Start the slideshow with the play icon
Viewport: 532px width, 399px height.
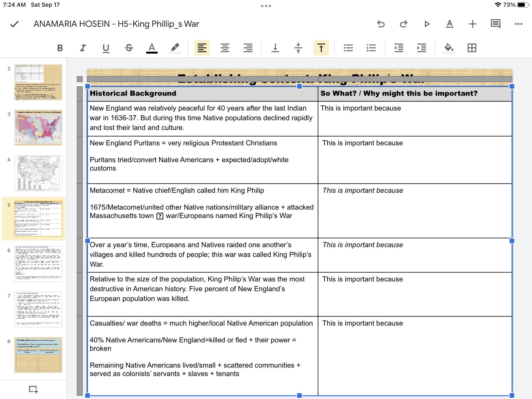pos(427,24)
